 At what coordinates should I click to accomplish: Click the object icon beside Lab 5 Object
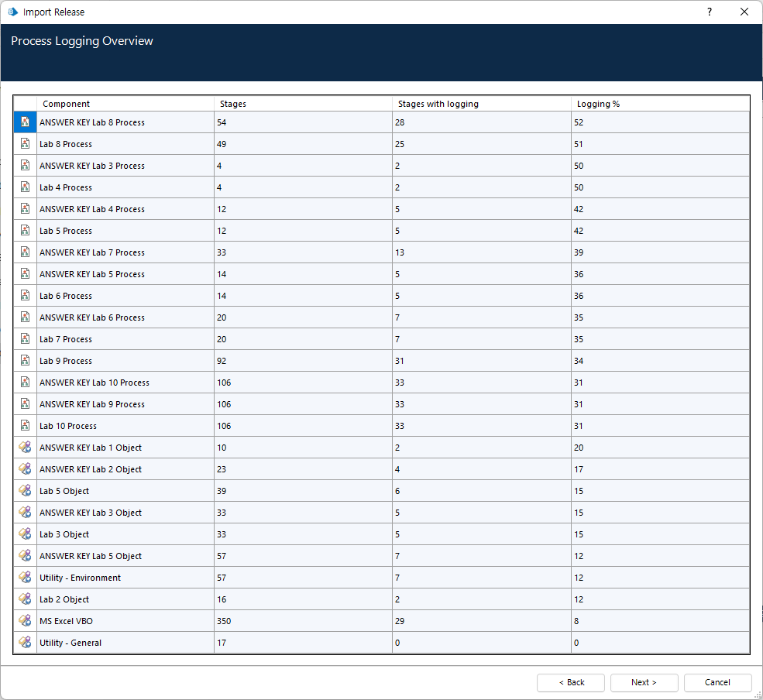click(25, 491)
